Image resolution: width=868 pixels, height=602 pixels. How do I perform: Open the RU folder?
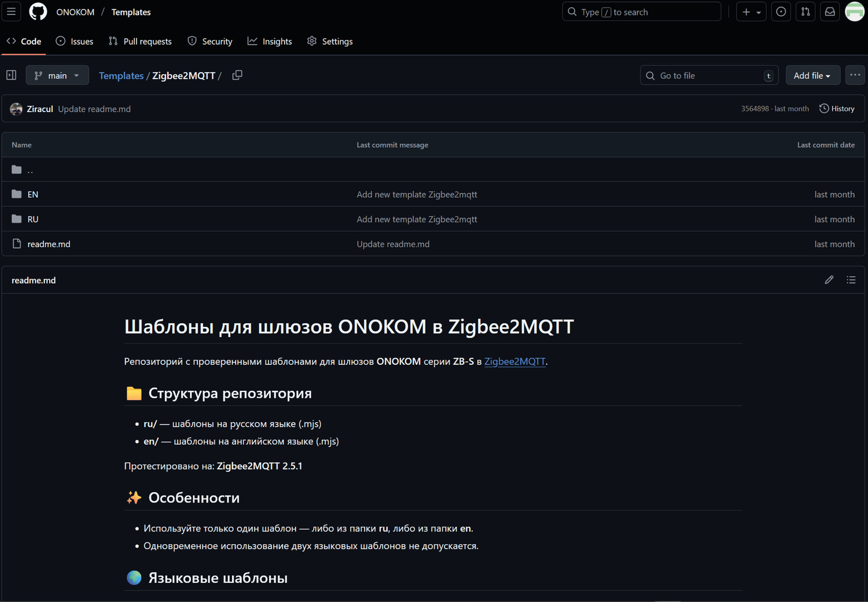point(33,219)
